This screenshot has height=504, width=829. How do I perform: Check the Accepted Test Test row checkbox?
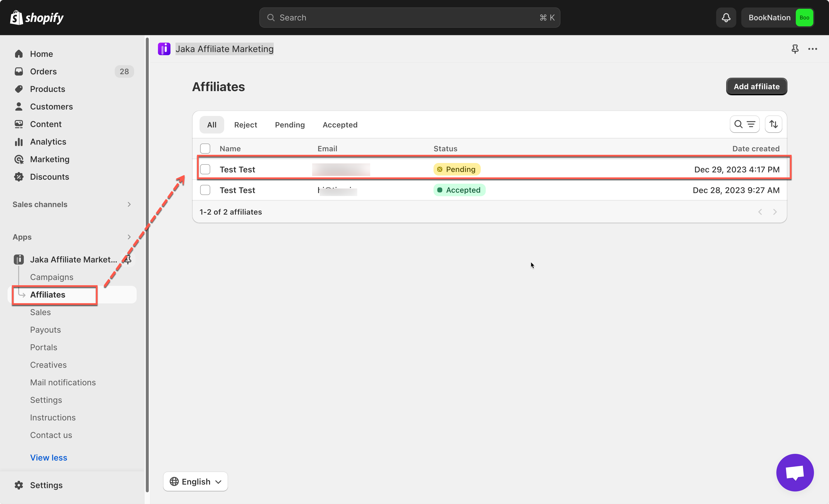click(x=205, y=190)
